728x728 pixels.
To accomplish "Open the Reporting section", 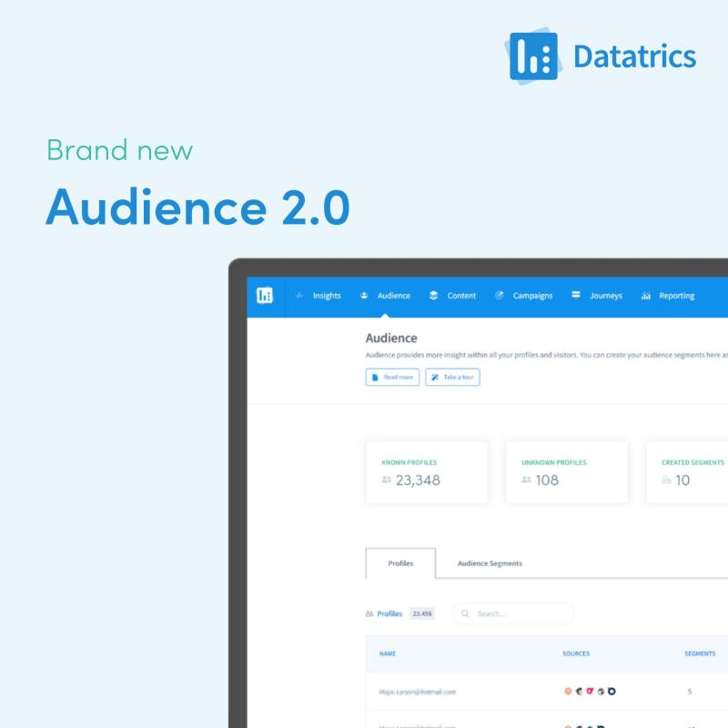I will pyautogui.click(x=676, y=296).
